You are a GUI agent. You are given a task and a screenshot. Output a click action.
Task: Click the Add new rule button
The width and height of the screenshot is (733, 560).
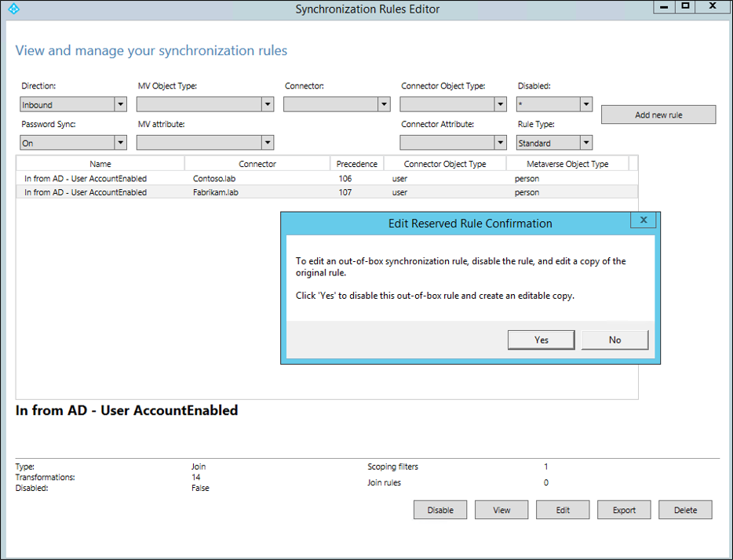pyautogui.click(x=658, y=115)
